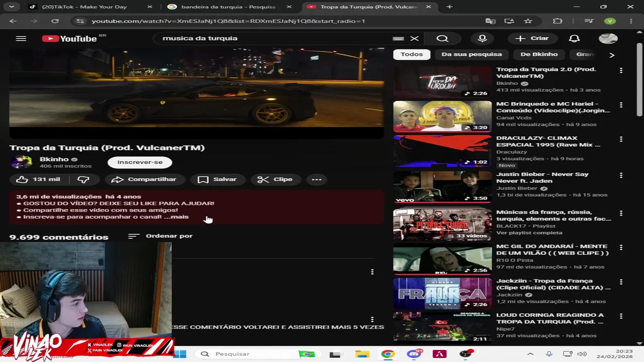This screenshot has height=362, width=644.
Task: Open options for Tropa da Turquia 2.0 video
Action: point(621,70)
